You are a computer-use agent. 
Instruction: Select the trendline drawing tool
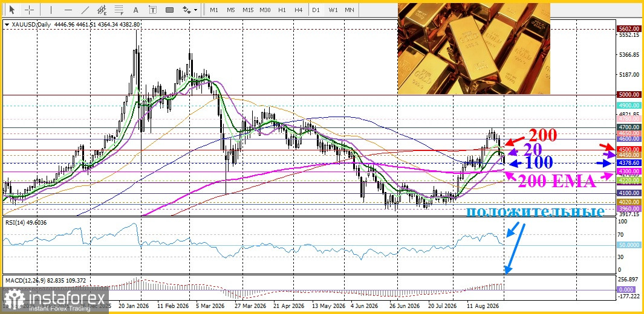click(85, 10)
